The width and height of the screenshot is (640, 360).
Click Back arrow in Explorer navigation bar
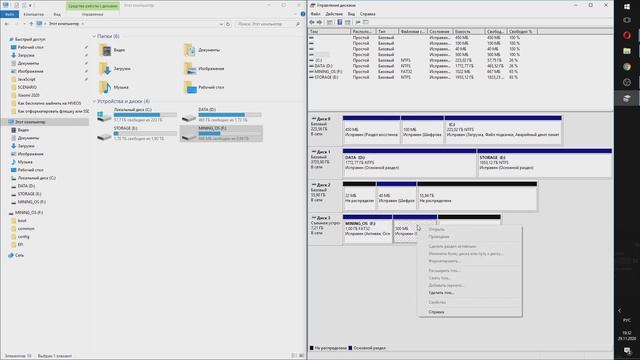[6, 24]
